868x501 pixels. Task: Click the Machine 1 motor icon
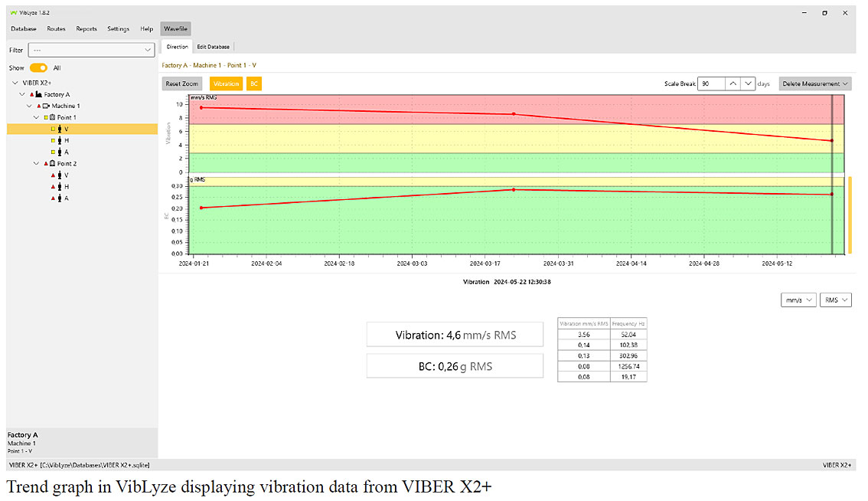click(x=46, y=106)
